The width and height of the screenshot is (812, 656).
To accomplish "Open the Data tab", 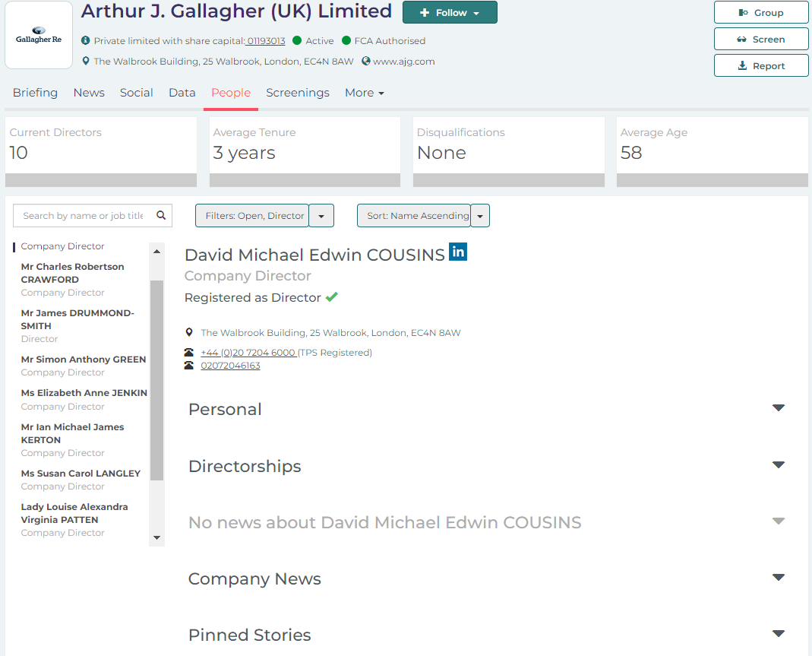I will tap(182, 93).
